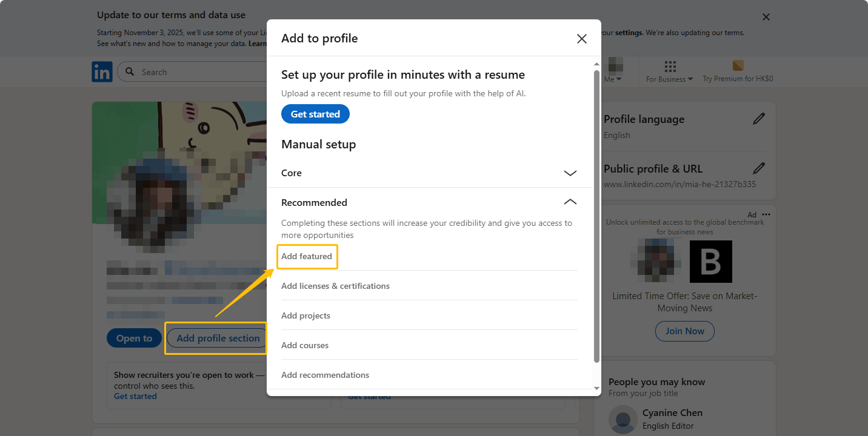Screen dimensions: 868x436
Task: Click the dialog's vertical scrollbar
Action: 596,212
